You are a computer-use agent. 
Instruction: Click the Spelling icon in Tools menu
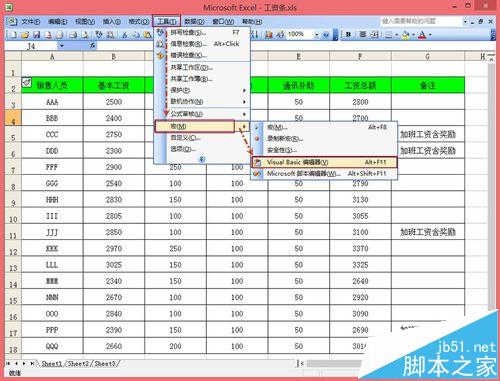pos(160,32)
